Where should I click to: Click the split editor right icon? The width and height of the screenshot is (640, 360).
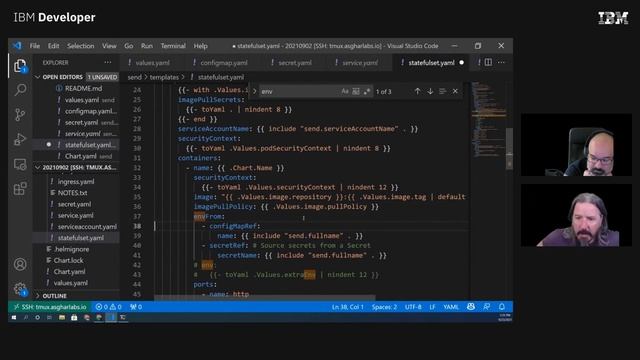pyautogui.click(x=488, y=62)
